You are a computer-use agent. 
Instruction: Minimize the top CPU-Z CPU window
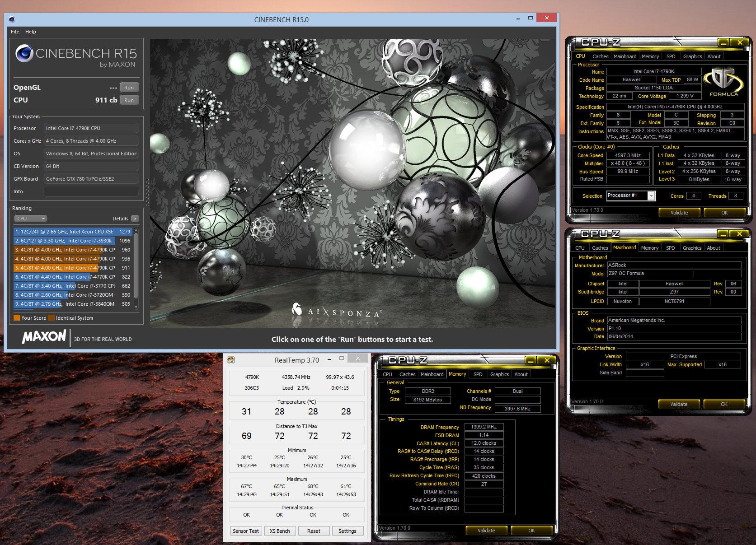tap(723, 42)
